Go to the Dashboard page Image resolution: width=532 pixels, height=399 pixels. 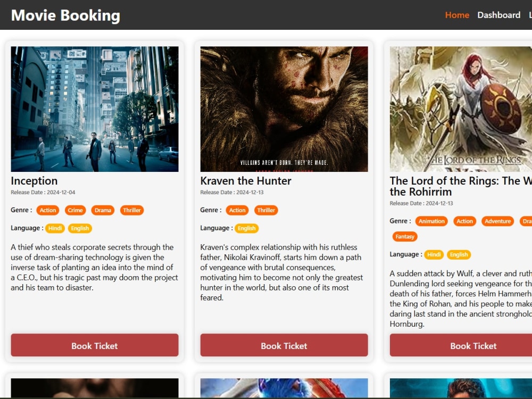click(x=499, y=15)
